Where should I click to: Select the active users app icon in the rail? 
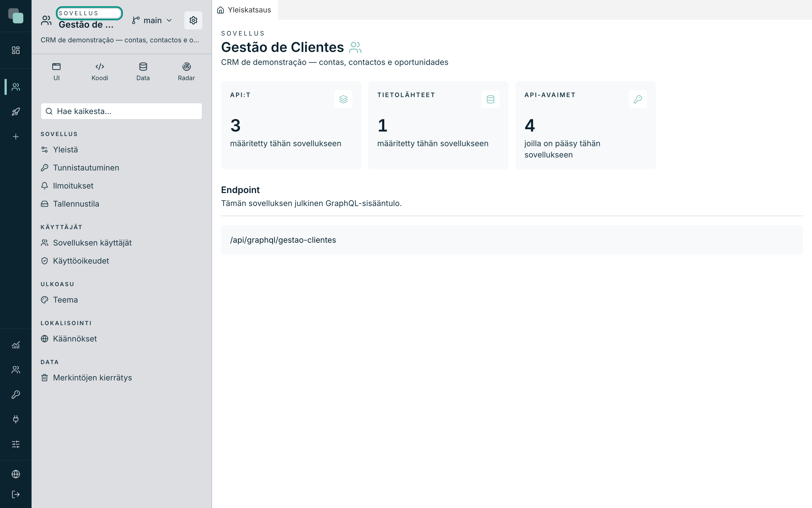click(x=16, y=87)
